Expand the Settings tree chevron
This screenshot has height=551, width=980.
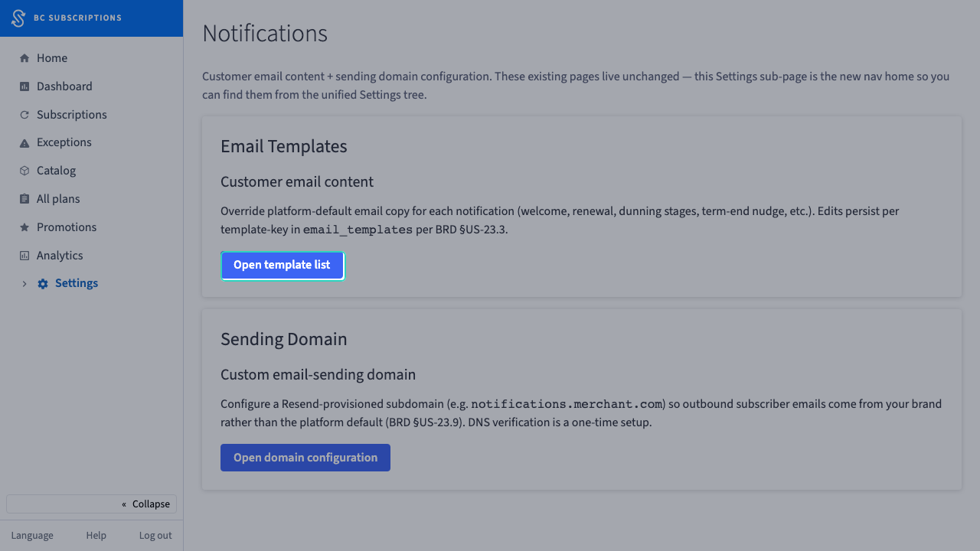[x=24, y=284]
